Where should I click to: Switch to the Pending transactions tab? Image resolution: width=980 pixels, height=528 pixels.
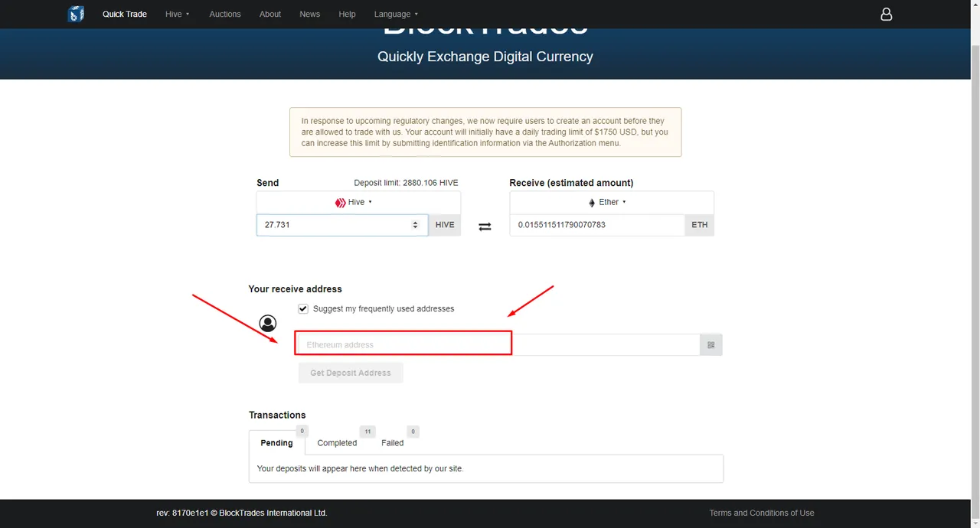(x=276, y=443)
